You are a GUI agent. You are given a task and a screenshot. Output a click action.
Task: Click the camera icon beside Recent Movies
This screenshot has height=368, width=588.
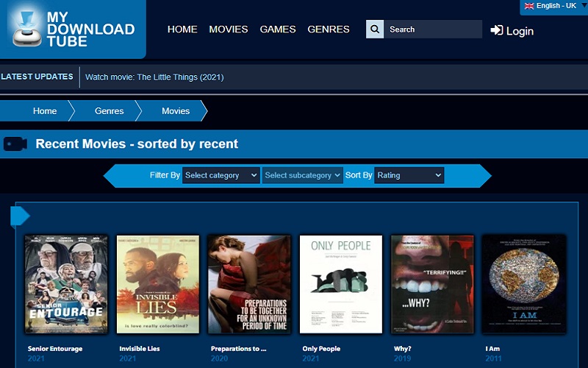15,144
